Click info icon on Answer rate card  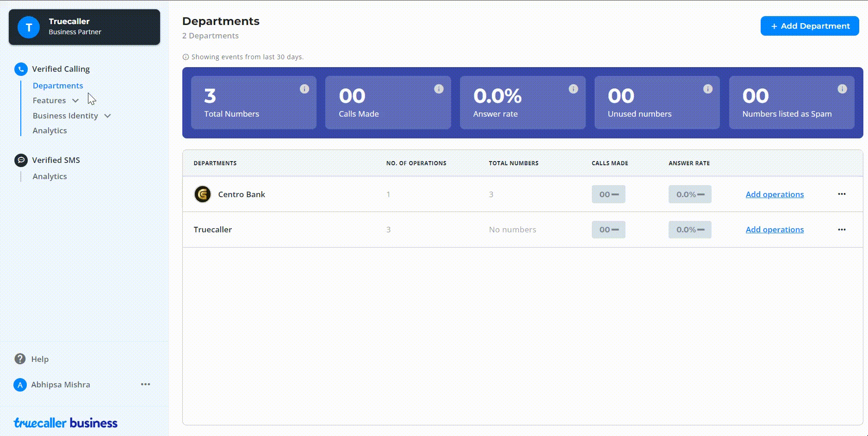click(x=573, y=89)
